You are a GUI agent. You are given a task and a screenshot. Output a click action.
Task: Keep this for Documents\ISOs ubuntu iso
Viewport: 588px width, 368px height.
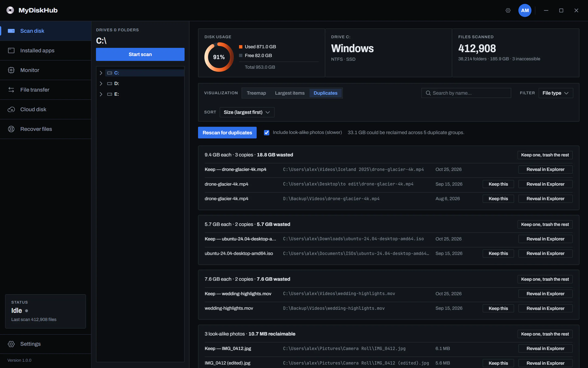point(498,254)
